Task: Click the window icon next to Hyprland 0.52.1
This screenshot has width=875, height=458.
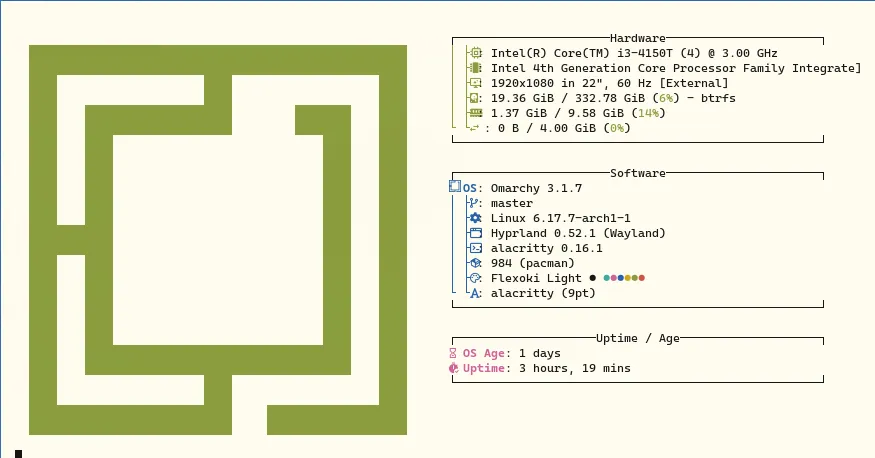Action: (x=475, y=233)
